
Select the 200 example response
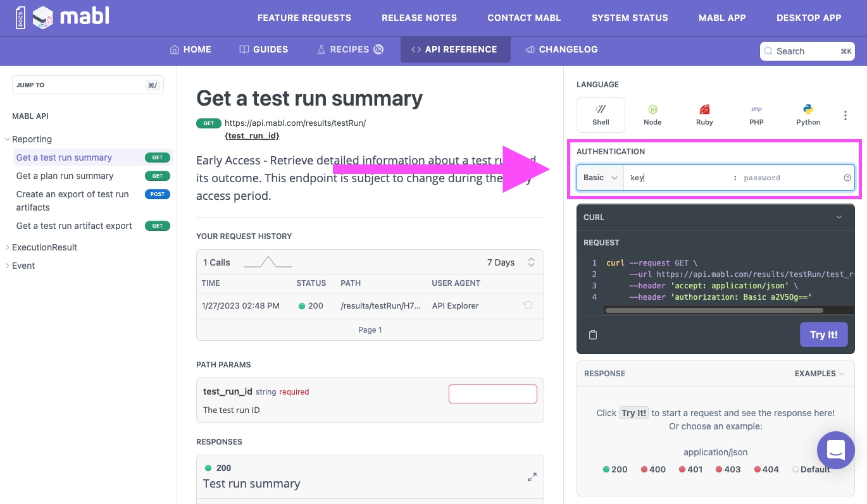(615, 469)
